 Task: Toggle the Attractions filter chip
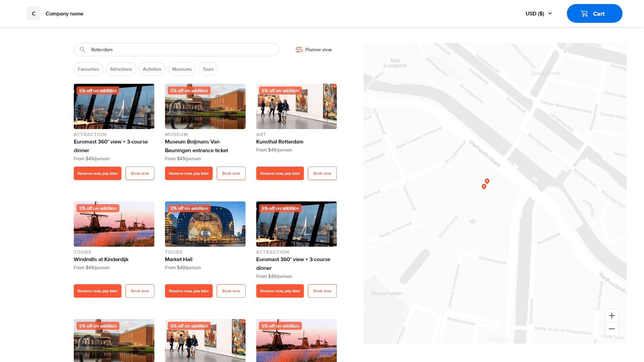(x=121, y=69)
